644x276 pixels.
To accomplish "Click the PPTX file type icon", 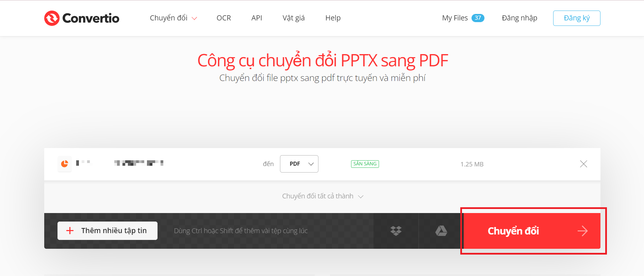I will click(65, 164).
